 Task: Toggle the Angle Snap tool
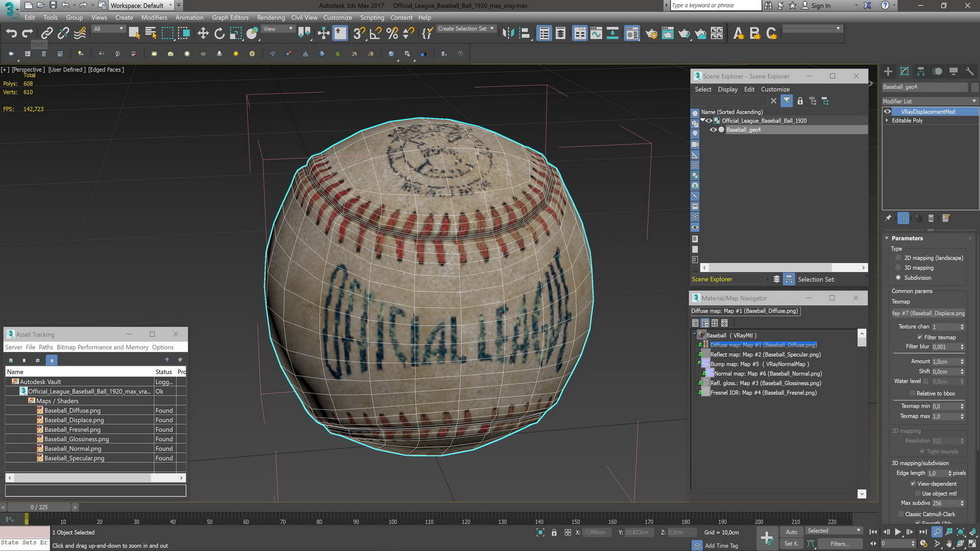pos(376,33)
